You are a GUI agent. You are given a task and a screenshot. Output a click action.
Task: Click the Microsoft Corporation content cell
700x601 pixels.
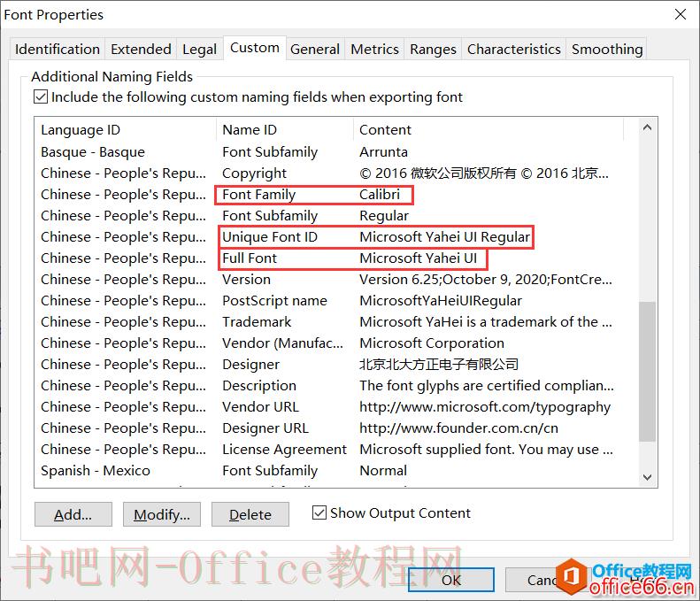click(432, 343)
